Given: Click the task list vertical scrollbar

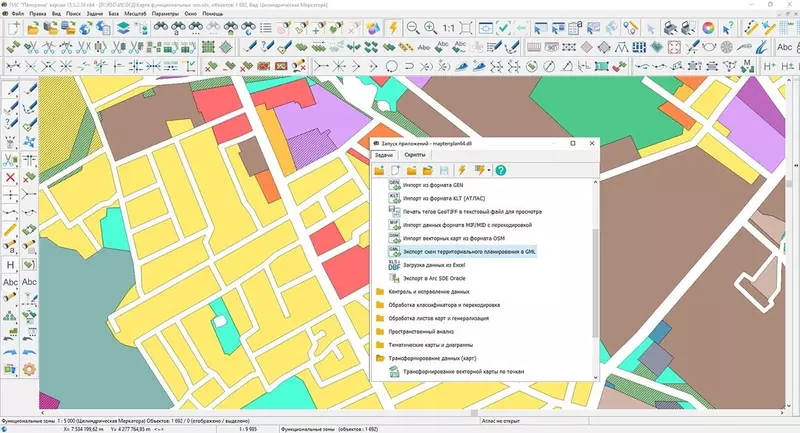Looking at the screenshot, I should pos(596,280).
